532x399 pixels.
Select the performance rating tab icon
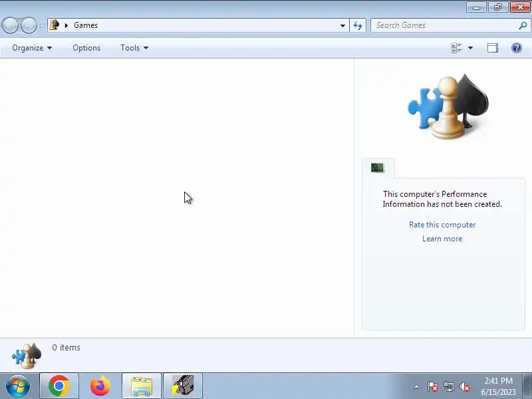[x=377, y=168]
